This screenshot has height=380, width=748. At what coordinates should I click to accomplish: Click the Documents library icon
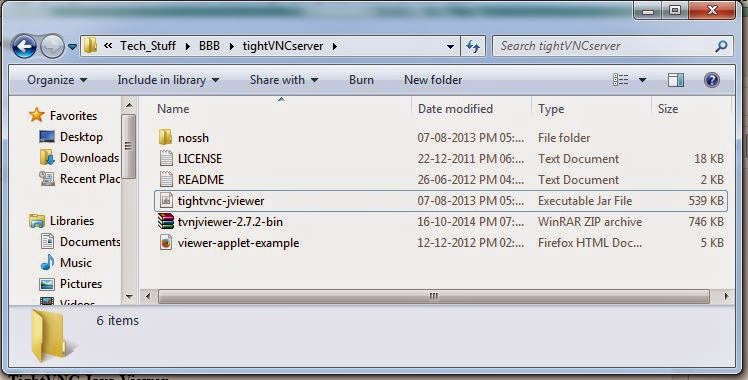click(47, 241)
